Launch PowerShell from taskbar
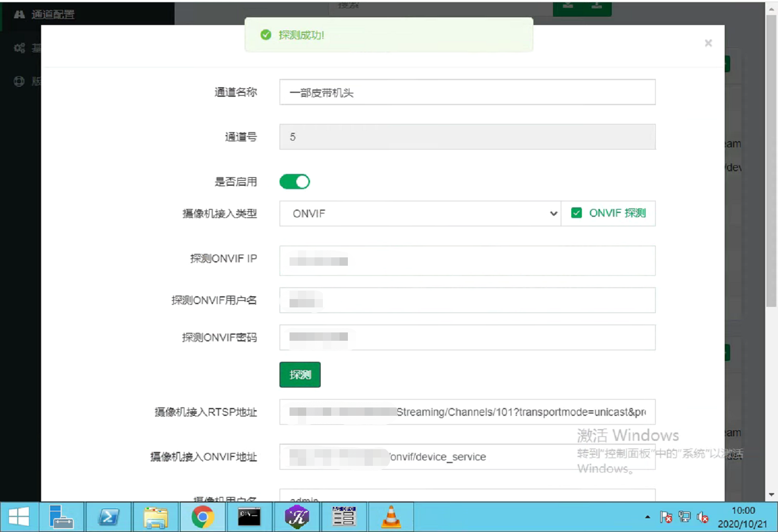Viewport: 778px width, 532px height. [108, 517]
